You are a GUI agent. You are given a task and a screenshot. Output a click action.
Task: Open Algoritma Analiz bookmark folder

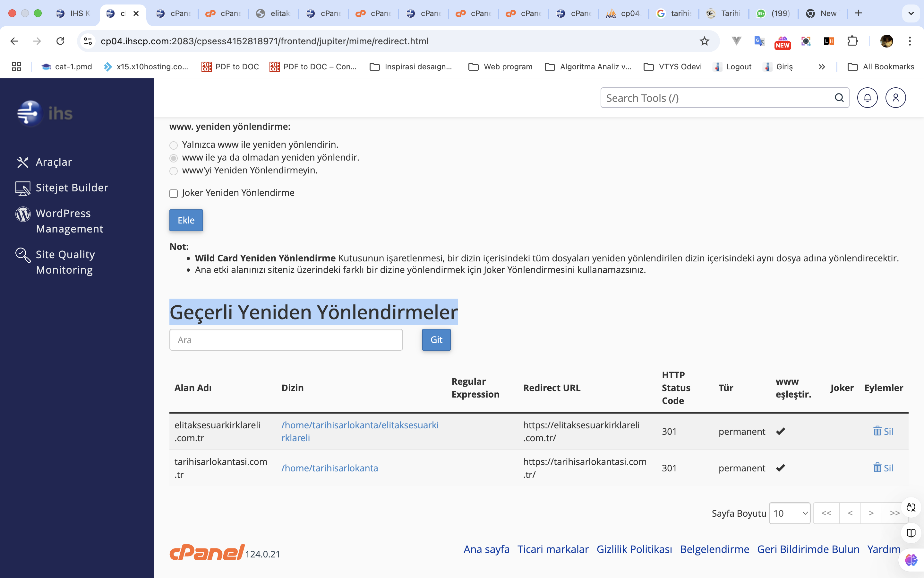click(588, 66)
